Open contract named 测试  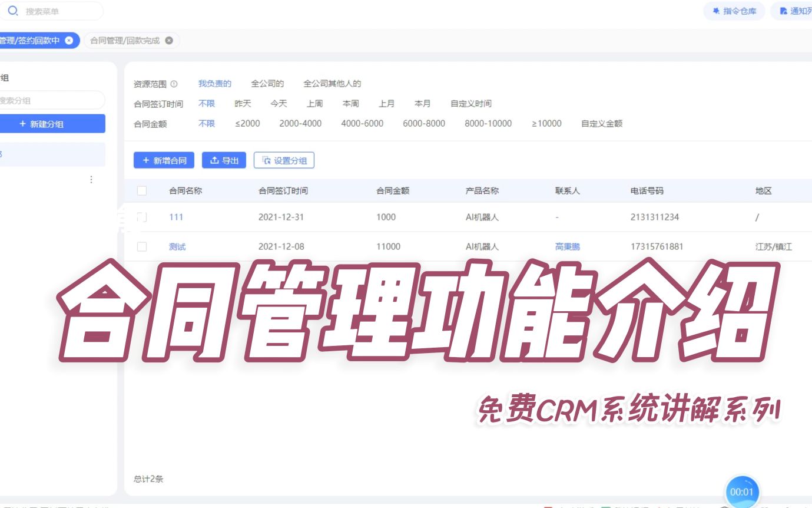[x=177, y=247]
